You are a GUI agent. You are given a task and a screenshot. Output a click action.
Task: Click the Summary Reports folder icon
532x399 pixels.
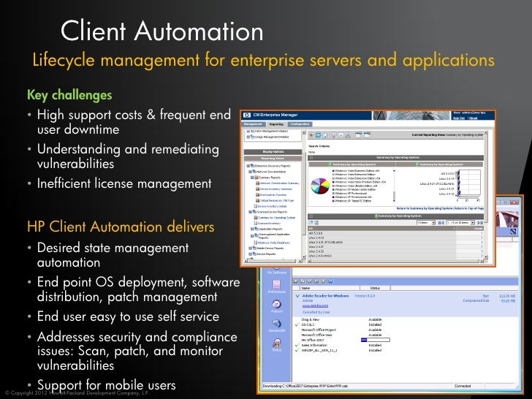click(x=256, y=178)
